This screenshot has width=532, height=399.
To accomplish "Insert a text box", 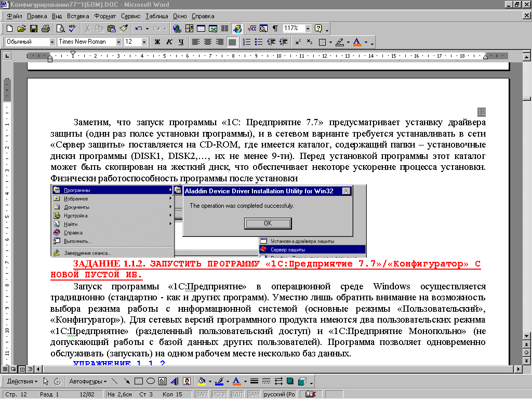I will pyautogui.click(x=162, y=381).
